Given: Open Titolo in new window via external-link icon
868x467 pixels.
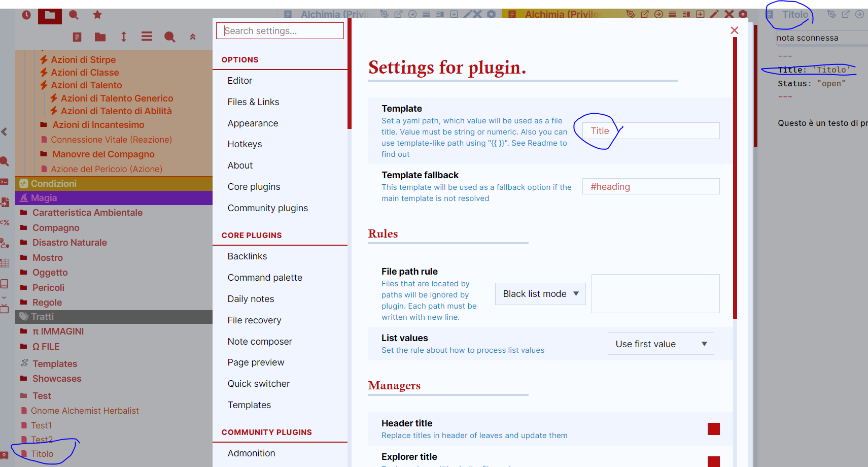Looking at the screenshot, I should [844, 14].
